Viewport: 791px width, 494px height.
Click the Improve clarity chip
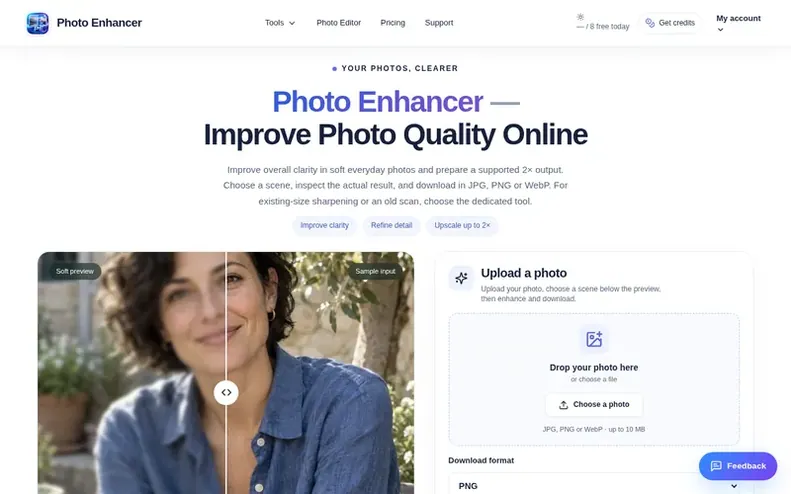coord(324,226)
